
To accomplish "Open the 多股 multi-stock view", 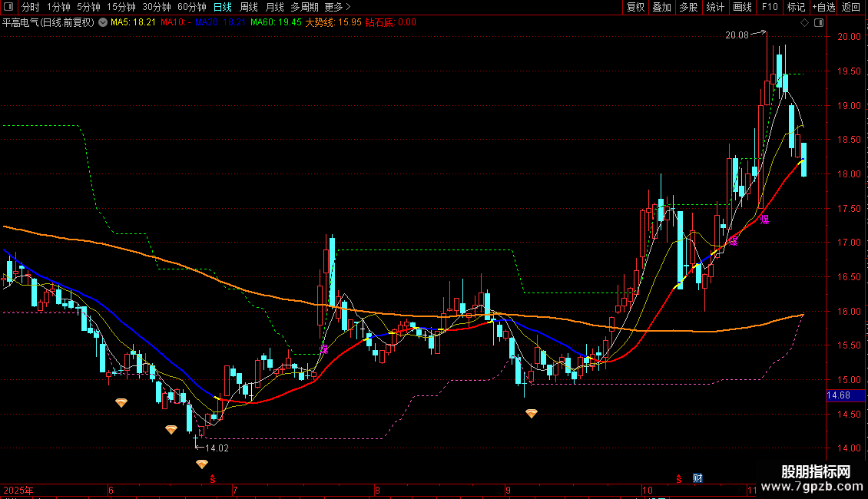I will (689, 7).
